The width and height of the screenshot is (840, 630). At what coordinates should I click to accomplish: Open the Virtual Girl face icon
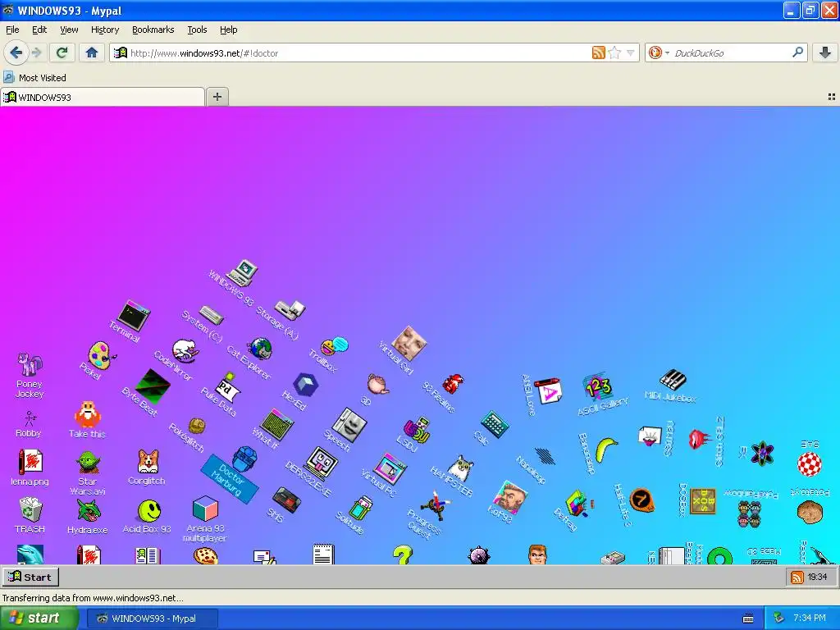coord(409,343)
